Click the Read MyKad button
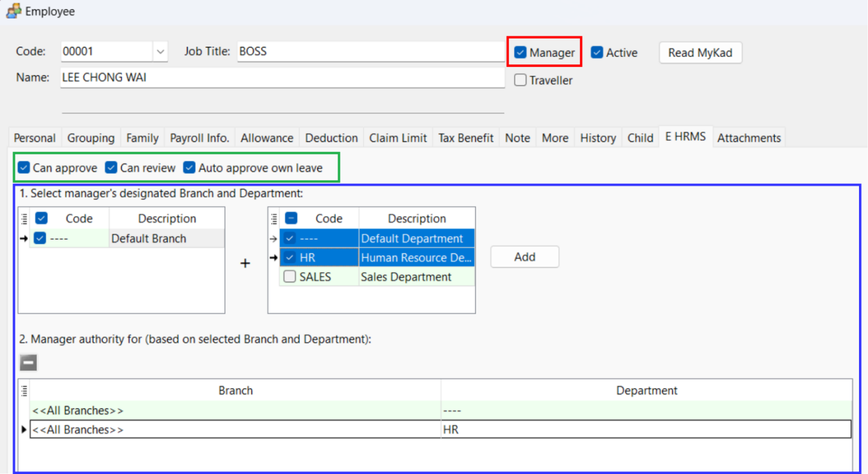The image size is (868, 474). tap(700, 53)
